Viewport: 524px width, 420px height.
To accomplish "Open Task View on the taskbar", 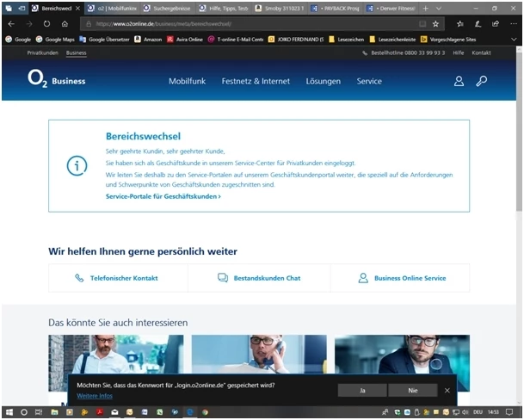I will click(x=39, y=412).
